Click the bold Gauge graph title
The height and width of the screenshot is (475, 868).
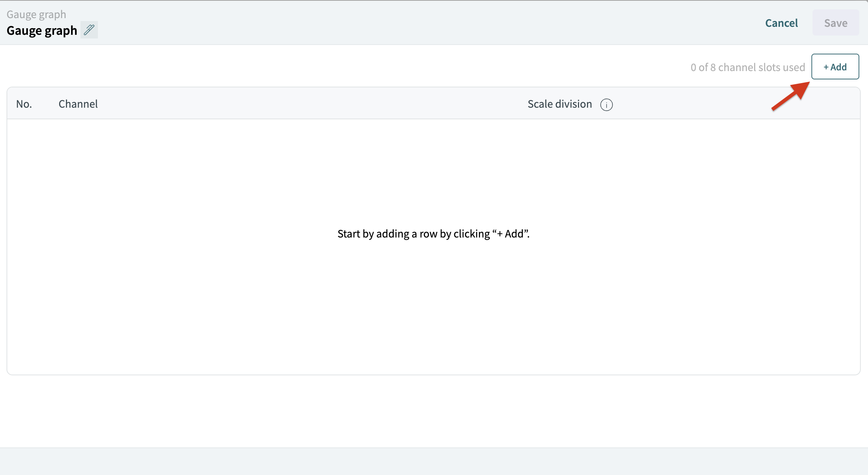42,30
